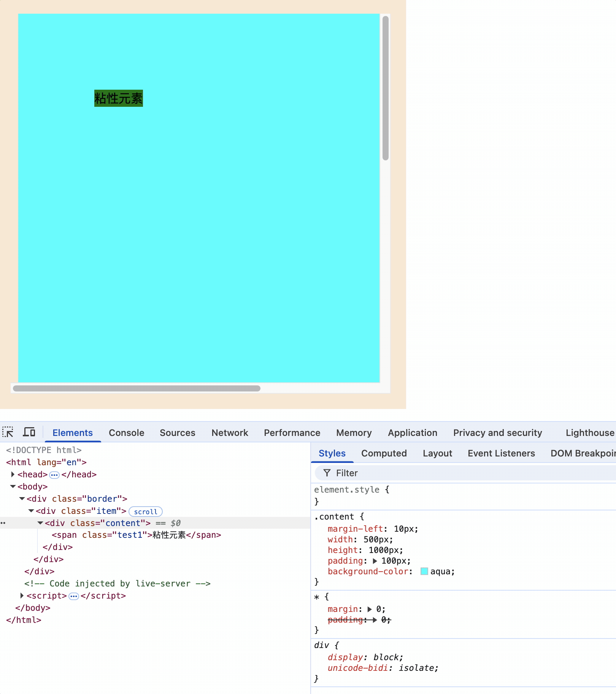Select the html lang en node
Viewport: 616px width, 694px height.
46,462
